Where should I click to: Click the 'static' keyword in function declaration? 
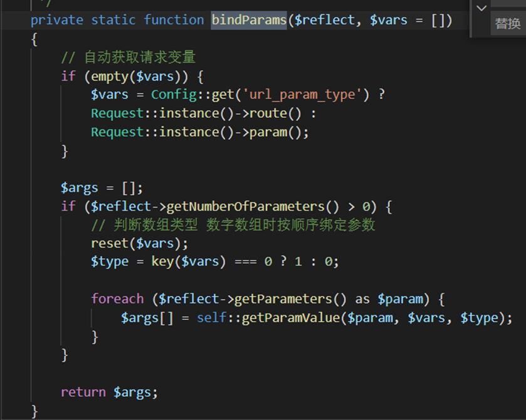click(113, 20)
